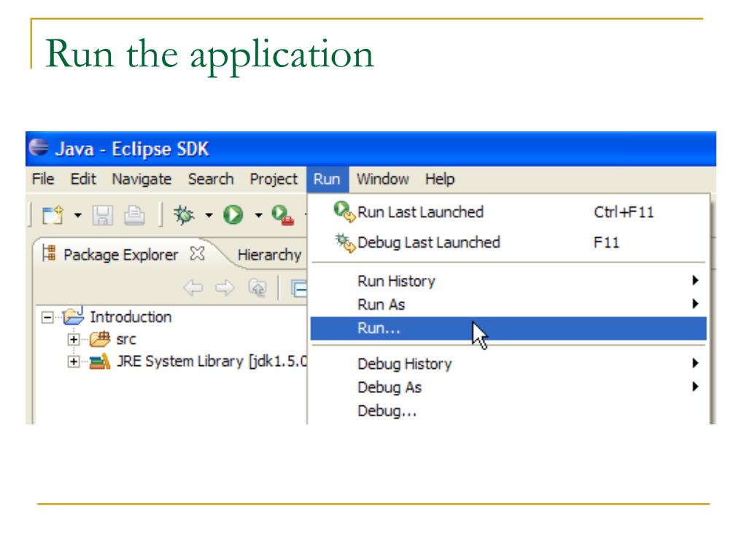747x560 pixels.
Task: Click the JRE System Library books icon
Action: [x=100, y=362]
